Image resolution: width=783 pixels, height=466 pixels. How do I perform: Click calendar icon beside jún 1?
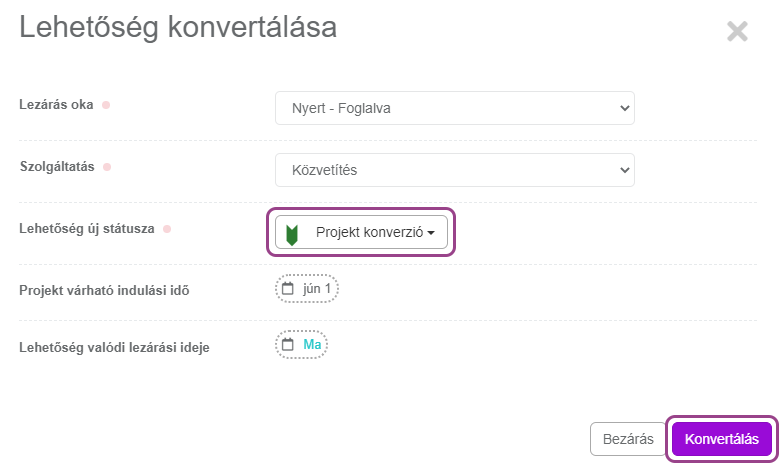[288, 289]
